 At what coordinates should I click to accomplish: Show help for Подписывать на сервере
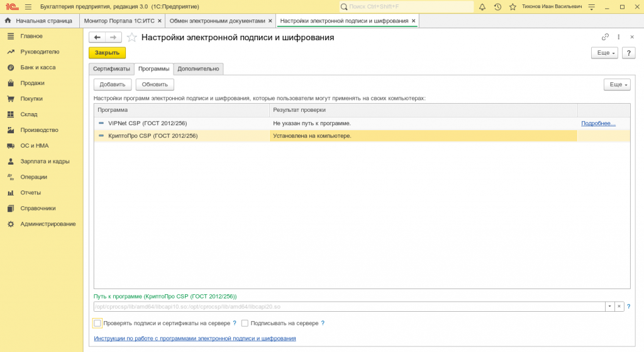coord(323,323)
